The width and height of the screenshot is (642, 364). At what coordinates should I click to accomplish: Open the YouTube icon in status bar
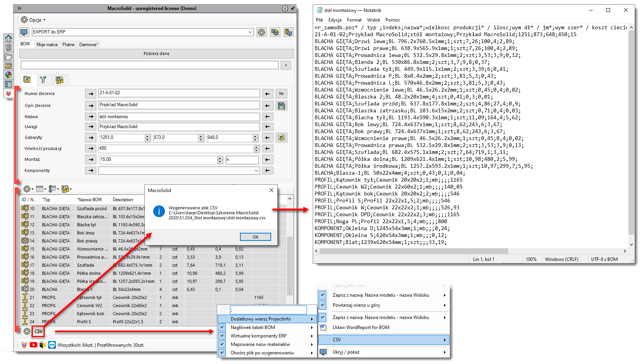coord(34,345)
